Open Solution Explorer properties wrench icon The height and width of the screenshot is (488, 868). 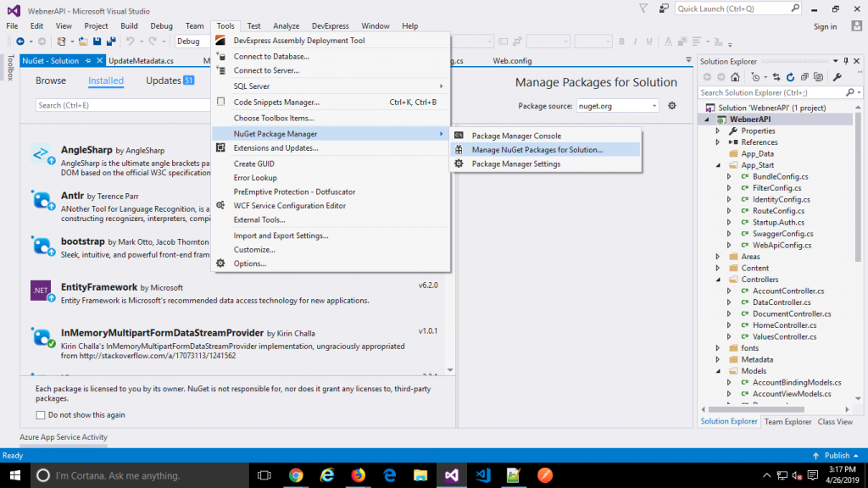click(837, 77)
